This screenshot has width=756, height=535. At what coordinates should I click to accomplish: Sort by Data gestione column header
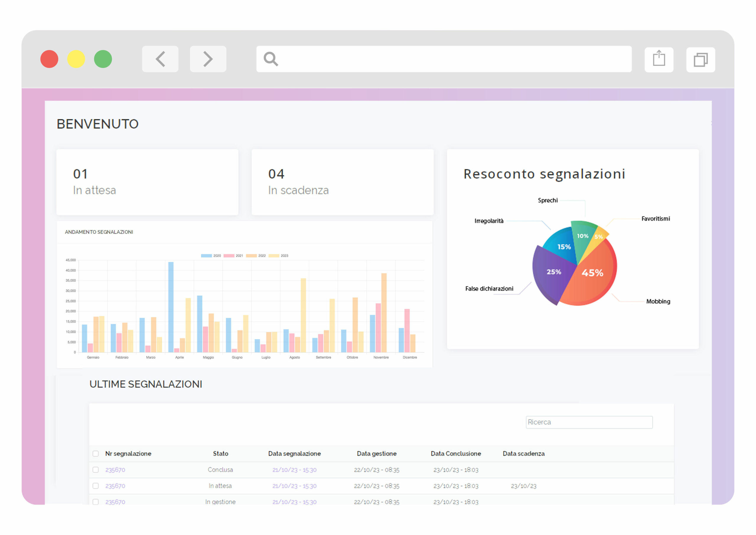click(x=377, y=454)
